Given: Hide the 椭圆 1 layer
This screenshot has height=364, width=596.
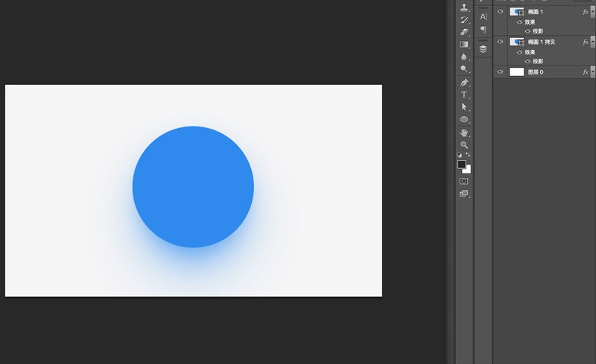Looking at the screenshot, I should point(500,12).
